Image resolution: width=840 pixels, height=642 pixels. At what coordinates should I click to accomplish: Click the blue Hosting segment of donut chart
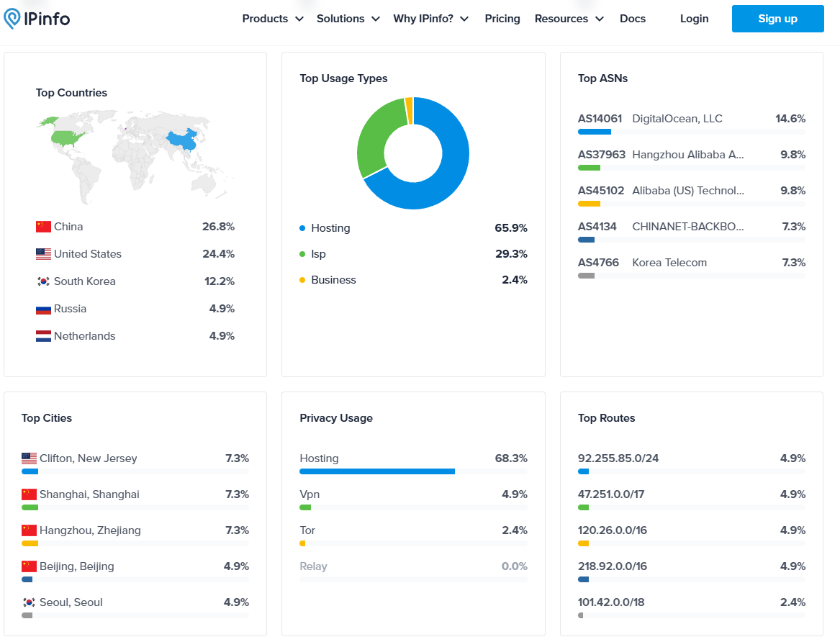(453, 166)
